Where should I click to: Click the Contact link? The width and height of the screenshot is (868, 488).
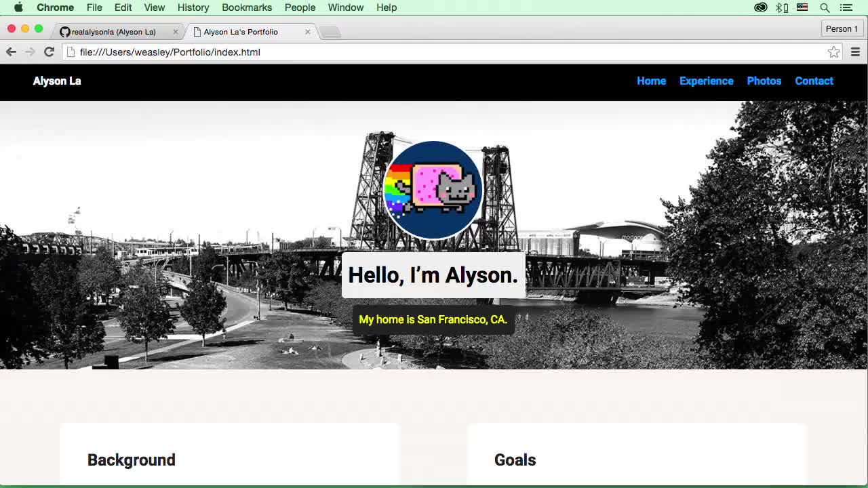(x=814, y=81)
